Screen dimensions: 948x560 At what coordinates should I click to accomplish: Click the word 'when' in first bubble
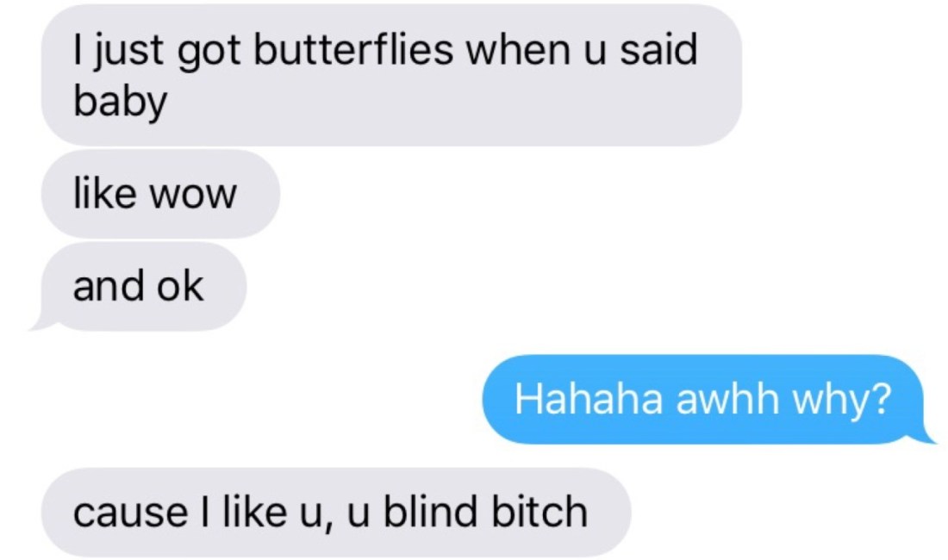point(517,49)
